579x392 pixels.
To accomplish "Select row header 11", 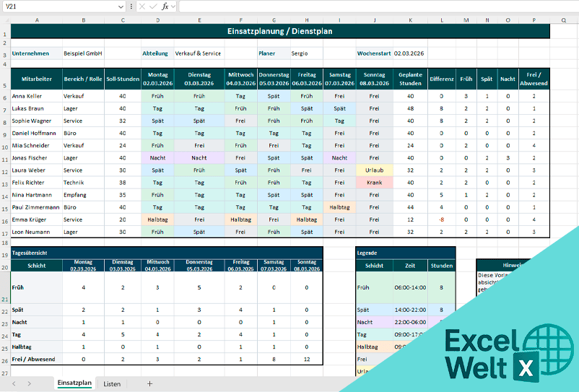I will click(x=5, y=157).
